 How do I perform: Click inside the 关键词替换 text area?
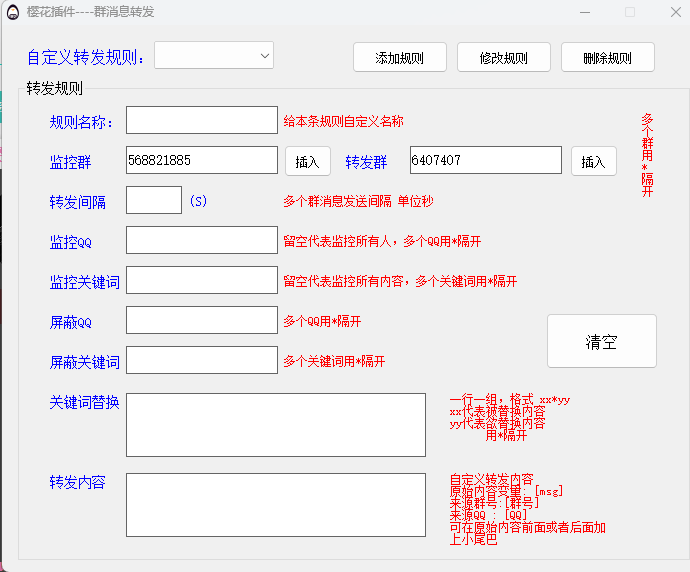click(x=275, y=424)
